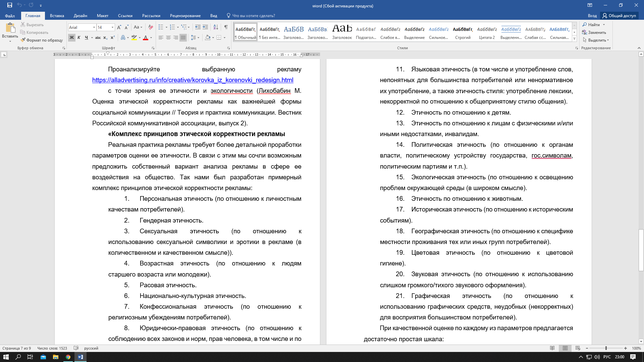The image size is (644, 362).
Task: Expand the styles gallery list
Action: (574, 39)
